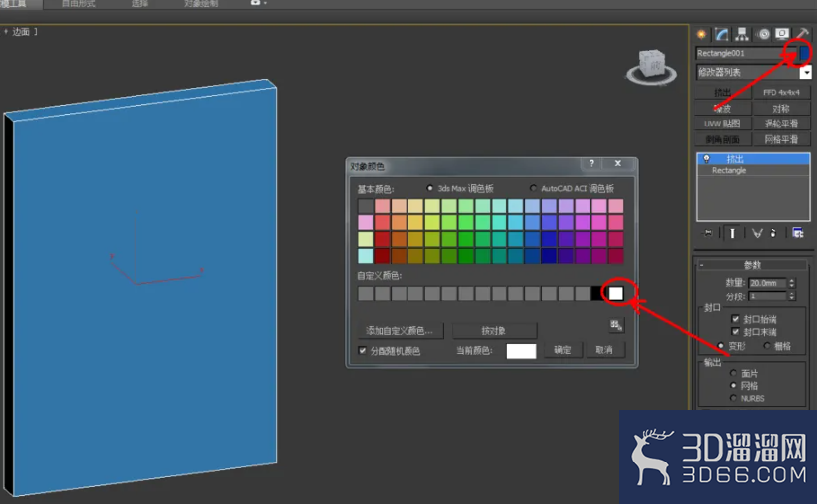Screen dimensions: 817x504
Task: Switch to the 选择 ribbon tab
Action: [x=139, y=4]
